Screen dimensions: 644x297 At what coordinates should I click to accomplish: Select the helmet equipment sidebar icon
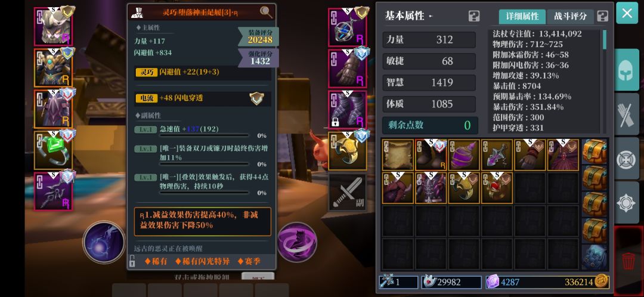(626, 69)
